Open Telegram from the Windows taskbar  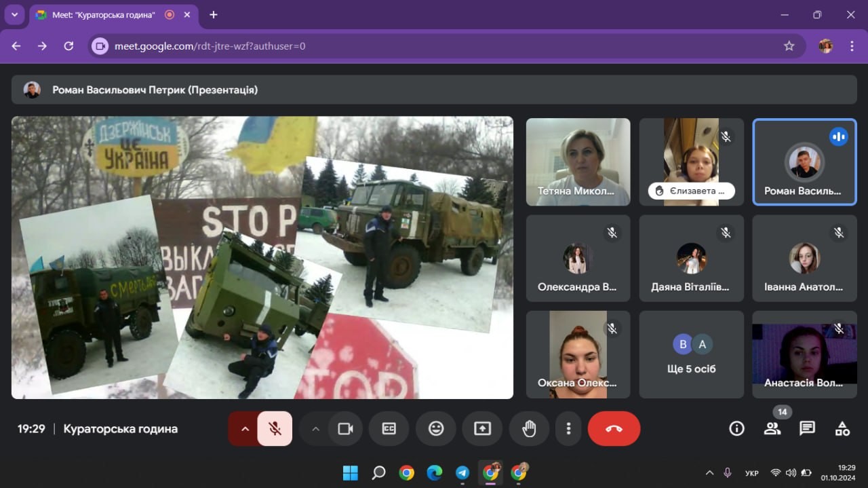pos(462,473)
